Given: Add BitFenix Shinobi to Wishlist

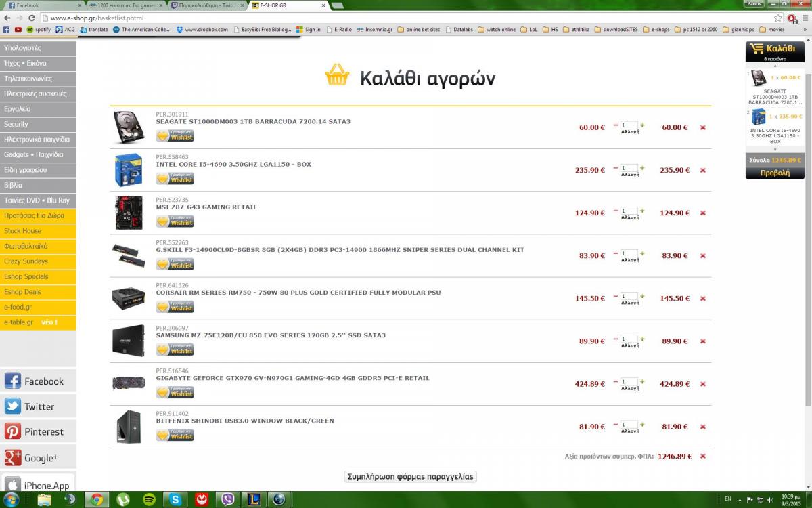Looking at the screenshot, I should 175,434.
